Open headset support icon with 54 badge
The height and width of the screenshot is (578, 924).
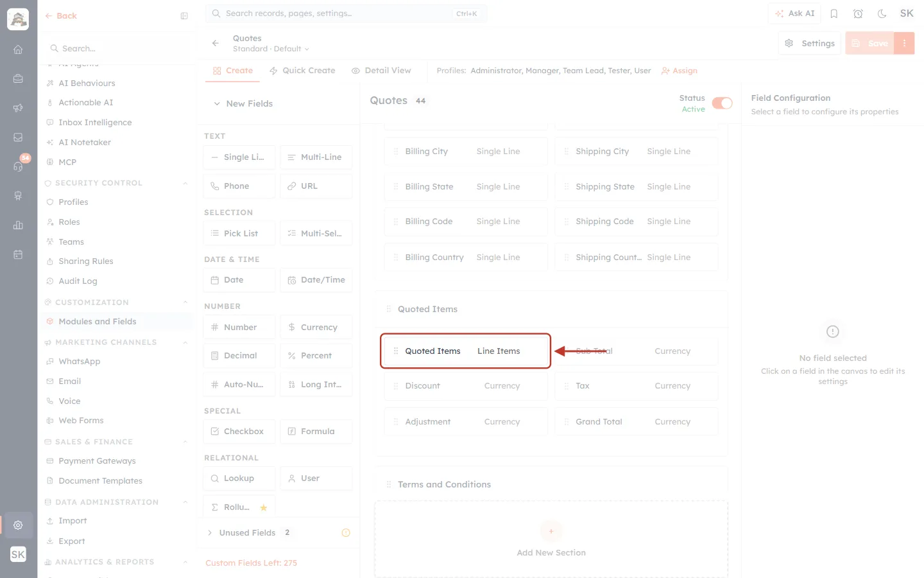point(18,166)
